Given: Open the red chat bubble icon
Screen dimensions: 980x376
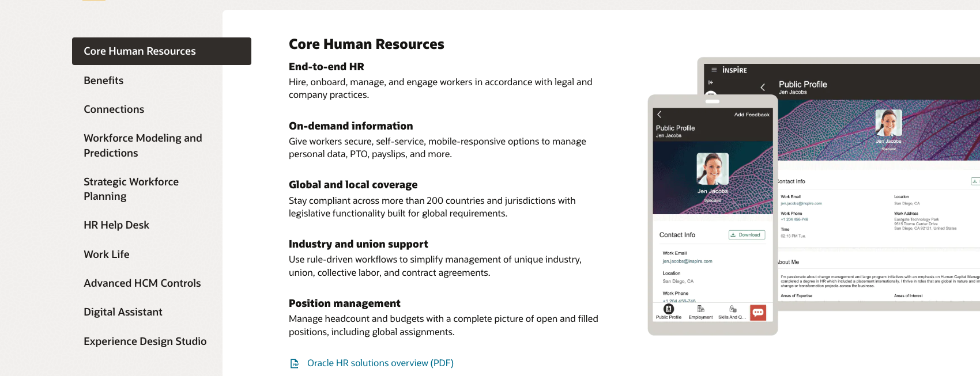Looking at the screenshot, I should [x=758, y=312].
